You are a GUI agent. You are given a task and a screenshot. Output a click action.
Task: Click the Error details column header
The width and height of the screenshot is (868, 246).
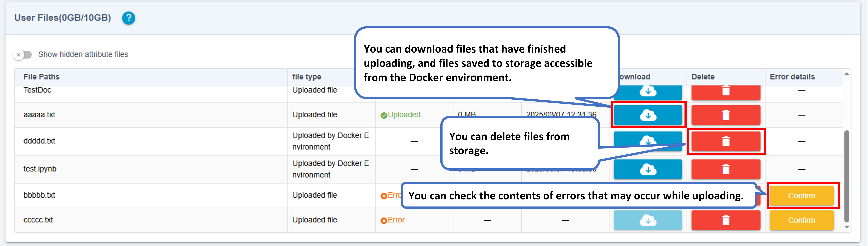(x=792, y=77)
